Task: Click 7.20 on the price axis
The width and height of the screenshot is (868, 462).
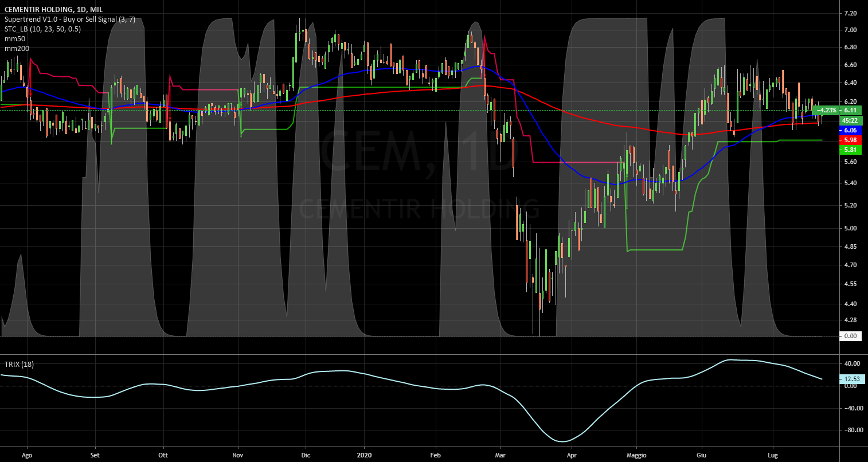Action: coord(851,13)
